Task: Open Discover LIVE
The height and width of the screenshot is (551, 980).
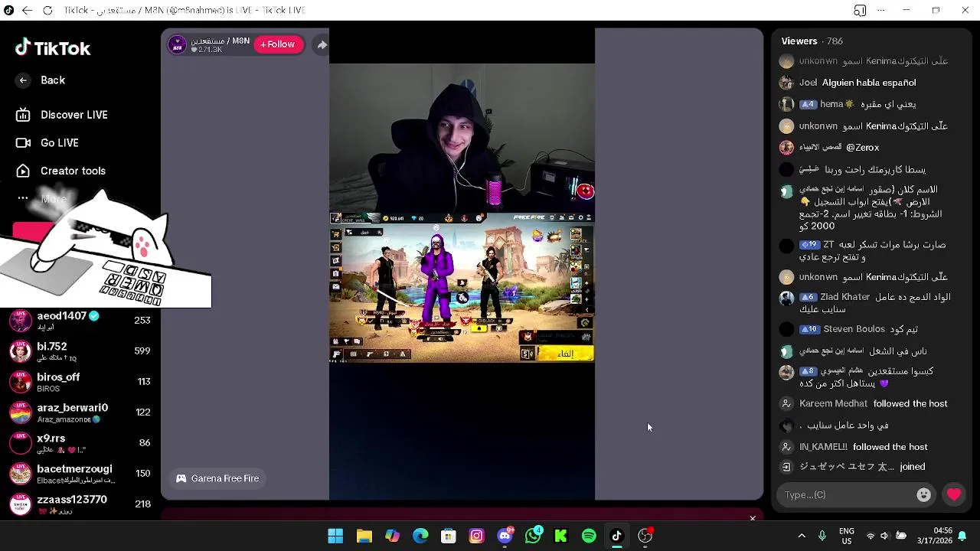Action: tap(61, 115)
